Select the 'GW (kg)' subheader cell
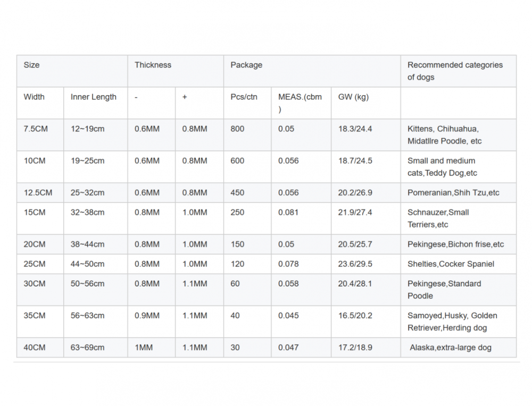The height and width of the screenshot is (406, 532). [x=366, y=103]
